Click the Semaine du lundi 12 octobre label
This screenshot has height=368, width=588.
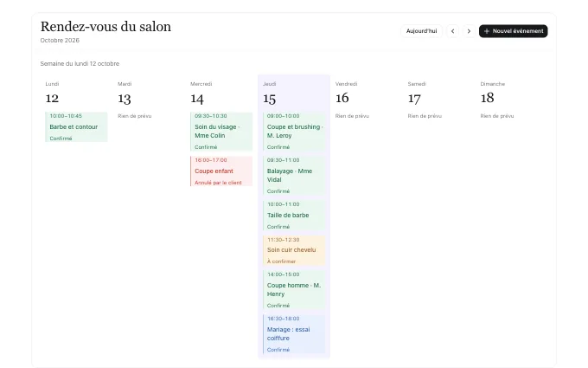[80, 64]
